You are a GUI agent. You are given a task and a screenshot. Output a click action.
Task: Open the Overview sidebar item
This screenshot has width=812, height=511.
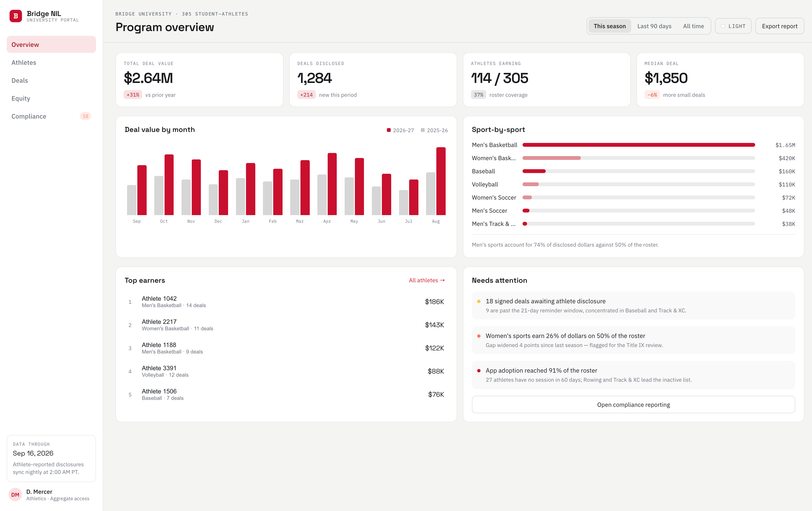[51, 44]
